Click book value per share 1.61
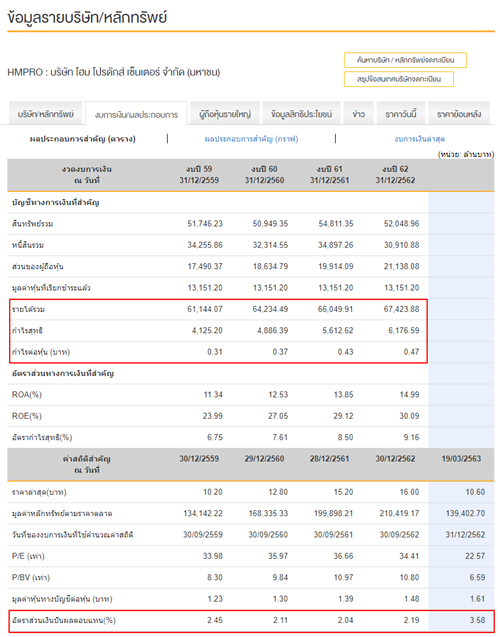 pyautogui.click(x=477, y=599)
